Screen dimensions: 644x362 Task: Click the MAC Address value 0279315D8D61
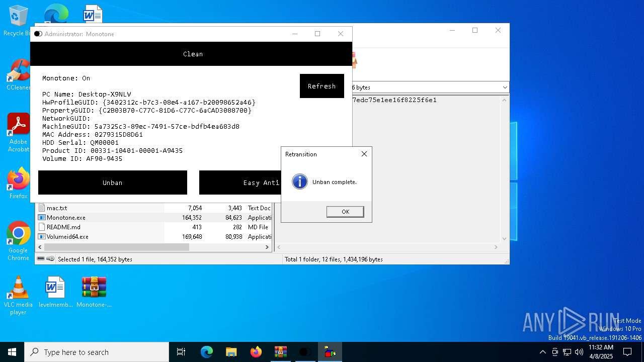click(119, 135)
